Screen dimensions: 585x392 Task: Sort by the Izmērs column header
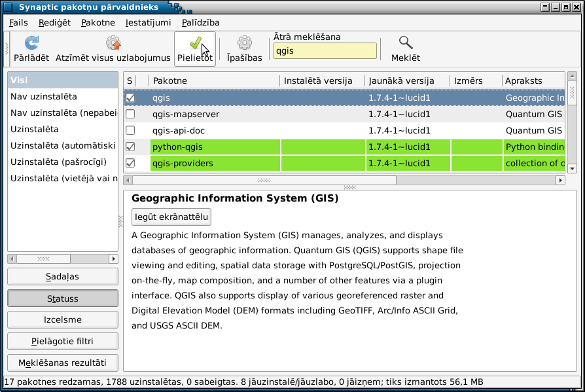[x=476, y=81]
